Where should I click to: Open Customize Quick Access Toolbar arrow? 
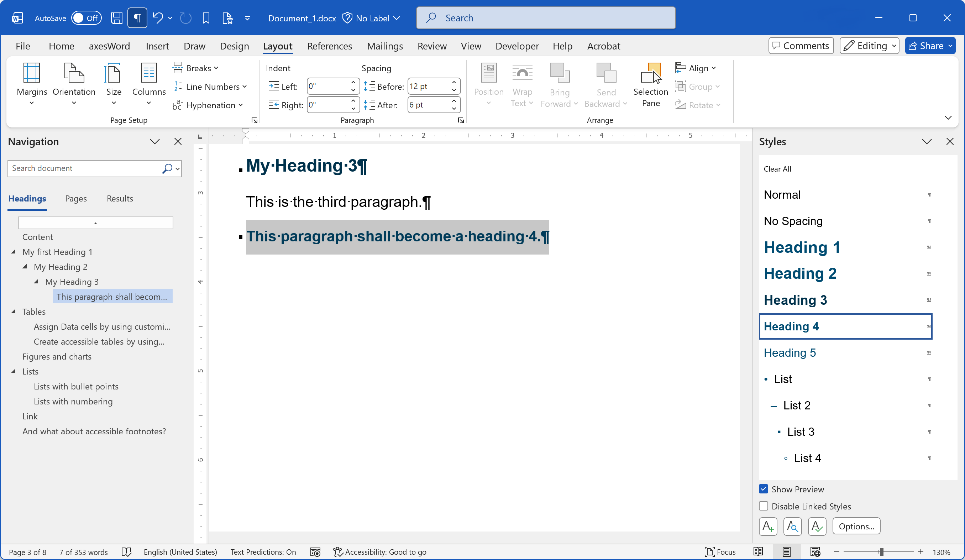247,18
